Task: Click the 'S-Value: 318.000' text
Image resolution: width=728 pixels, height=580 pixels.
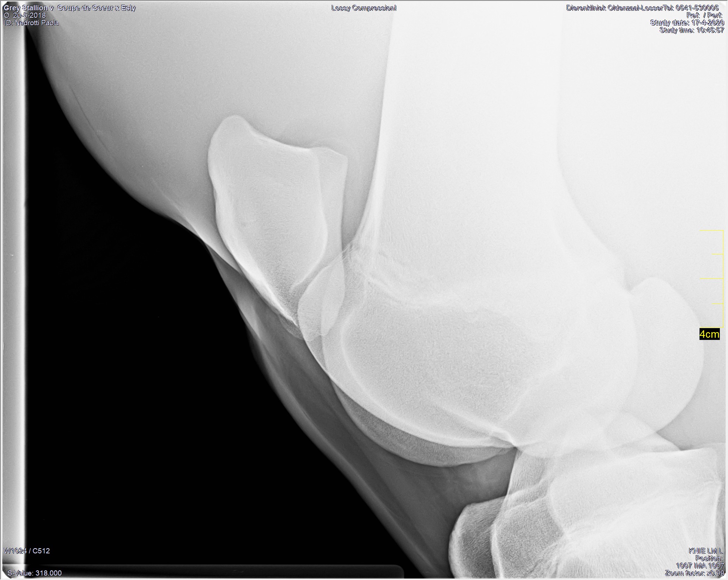Action: click(x=34, y=573)
